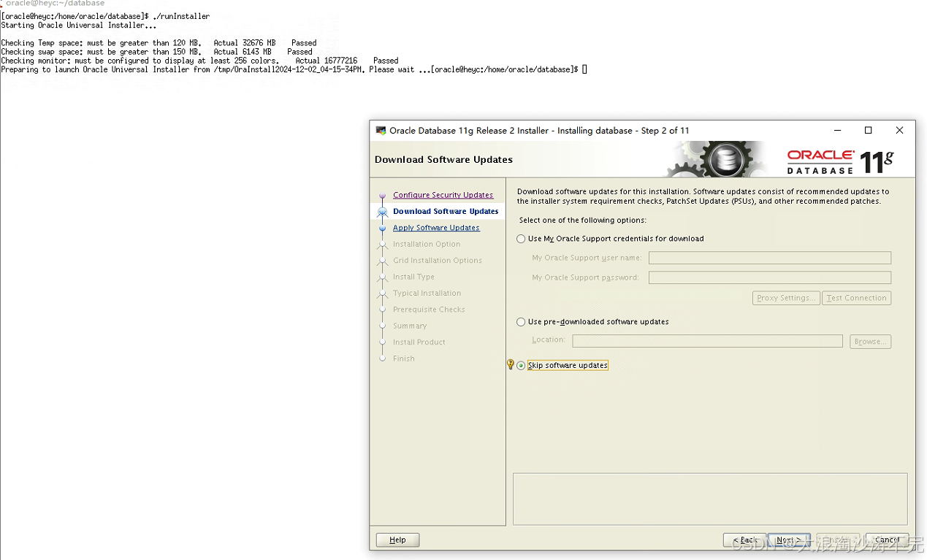Proceed with the Next button
Viewport: 927px width, 560px height.
(789, 540)
